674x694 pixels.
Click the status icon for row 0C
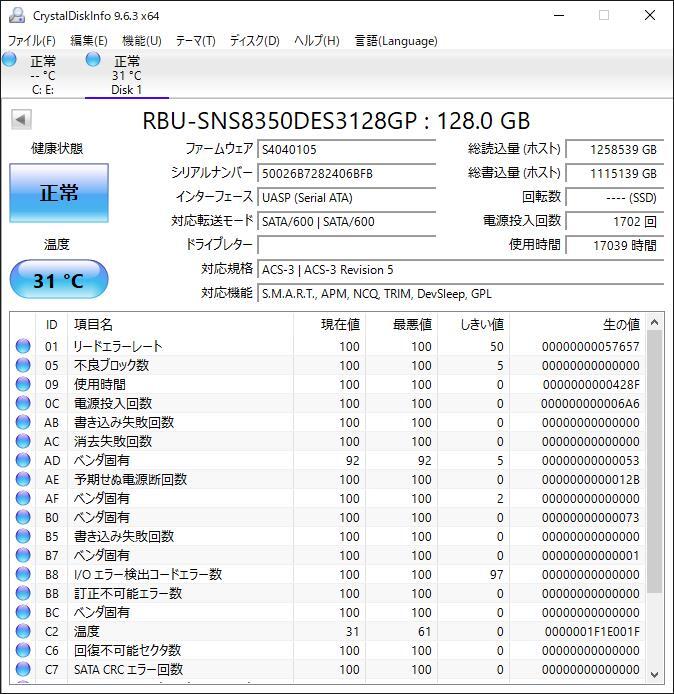tap(23, 403)
